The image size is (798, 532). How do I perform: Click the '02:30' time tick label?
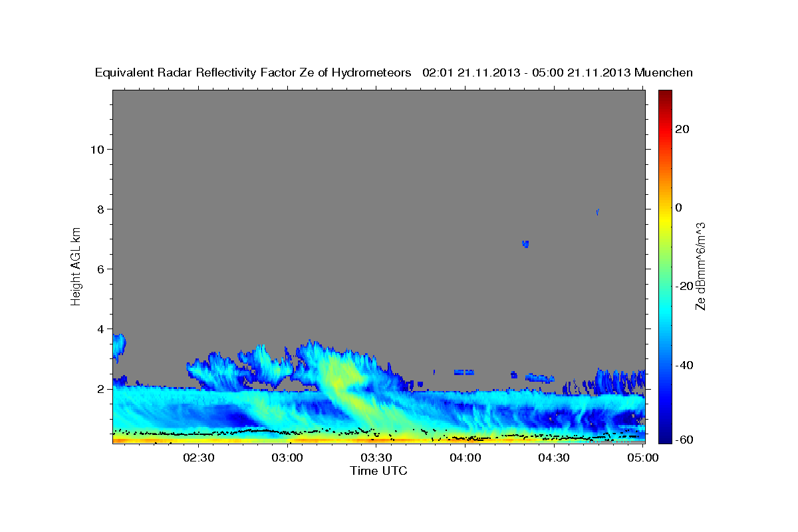coord(198,458)
